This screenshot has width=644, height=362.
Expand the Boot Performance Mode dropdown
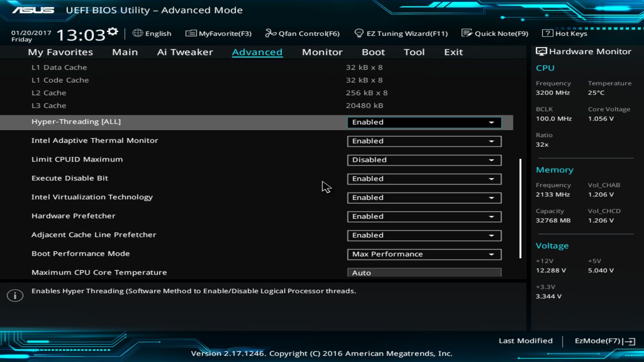tap(424, 254)
